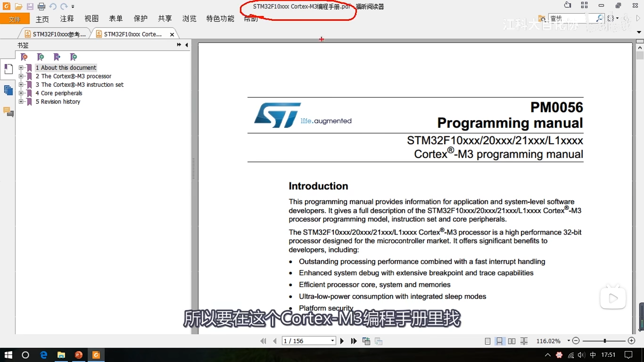Open the 注释 menu tab
Viewport: 644px width, 362px height.
coord(67,19)
